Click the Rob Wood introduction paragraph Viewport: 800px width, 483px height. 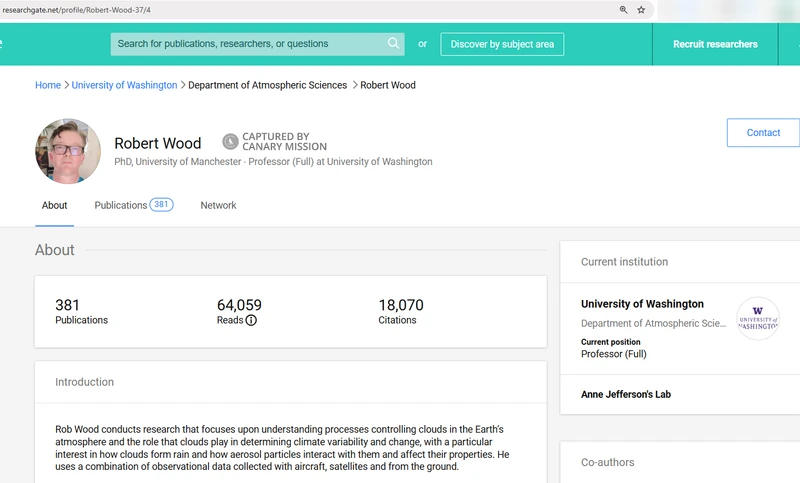click(282, 448)
